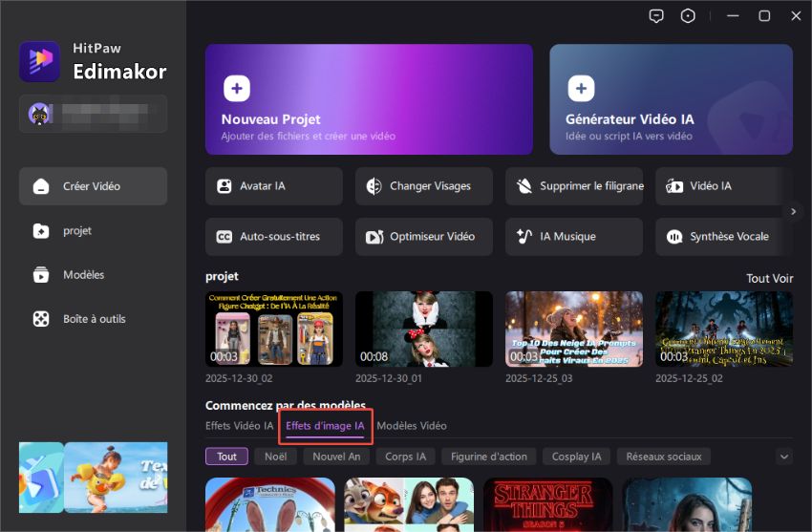Open the IA Musique tool
This screenshot has width=812, height=532.
[574, 236]
